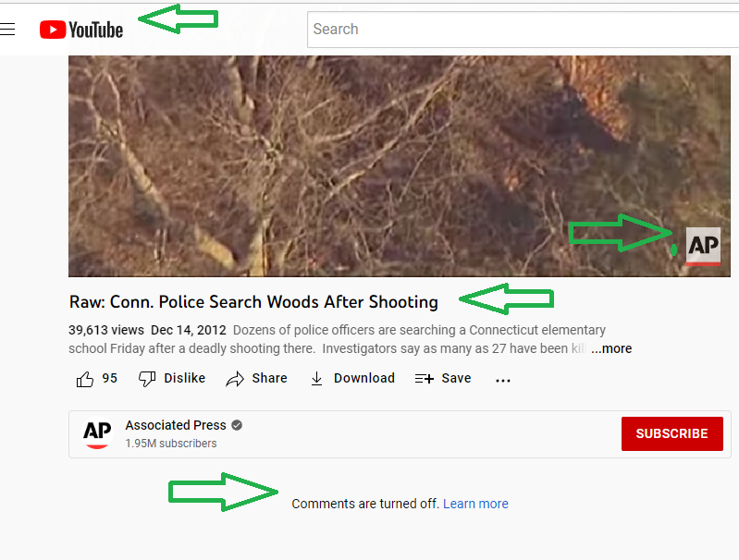Click the Dec 14, 2012 date
This screenshot has width=739, height=560.
189,330
